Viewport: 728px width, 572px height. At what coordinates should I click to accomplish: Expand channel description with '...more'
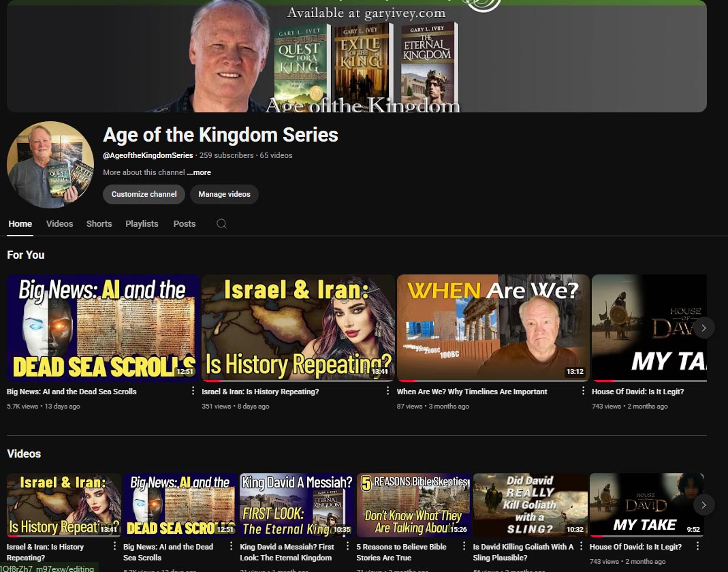[x=199, y=172]
